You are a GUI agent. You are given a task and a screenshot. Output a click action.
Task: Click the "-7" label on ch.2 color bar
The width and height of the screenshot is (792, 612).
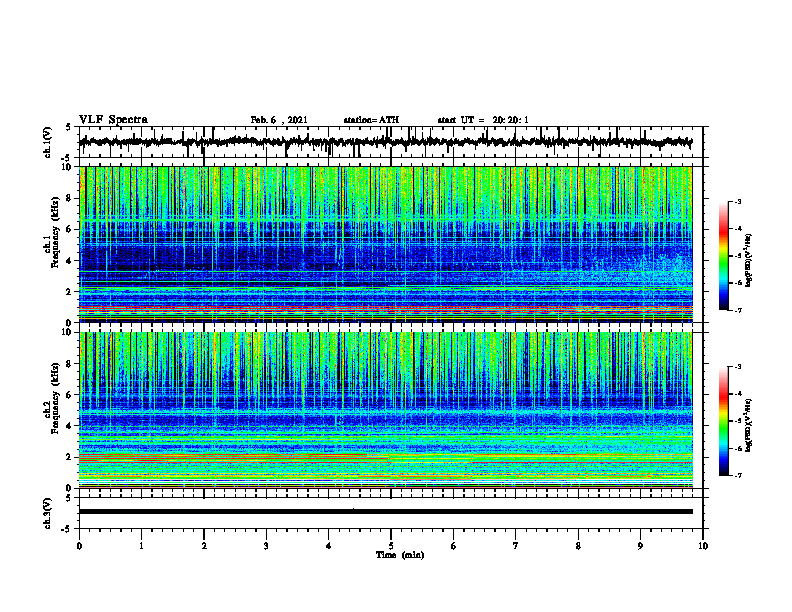click(x=737, y=476)
